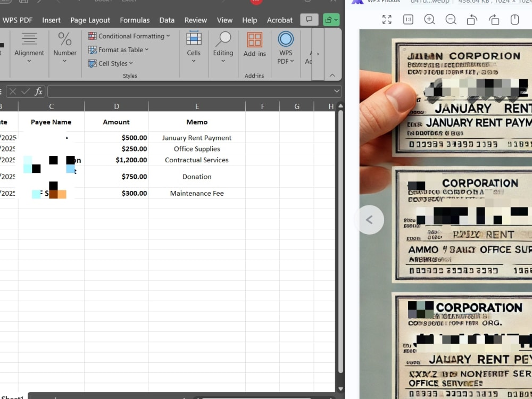This screenshot has width=532, height=399.
Task: Open the Acrobat tab
Action: pyautogui.click(x=280, y=20)
